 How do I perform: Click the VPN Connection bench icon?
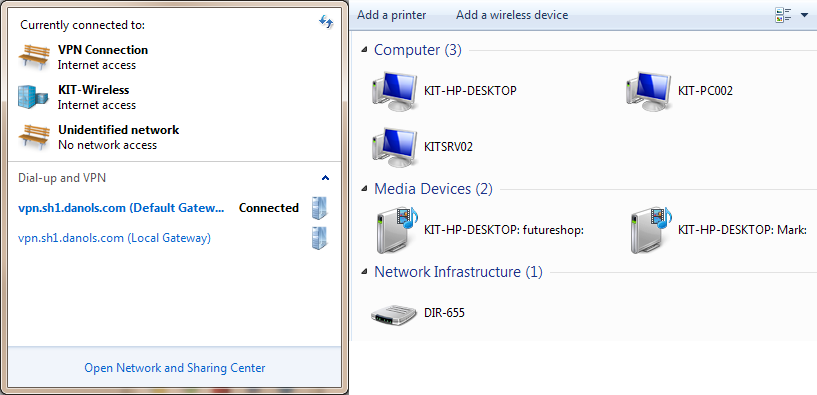(x=34, y=57)
